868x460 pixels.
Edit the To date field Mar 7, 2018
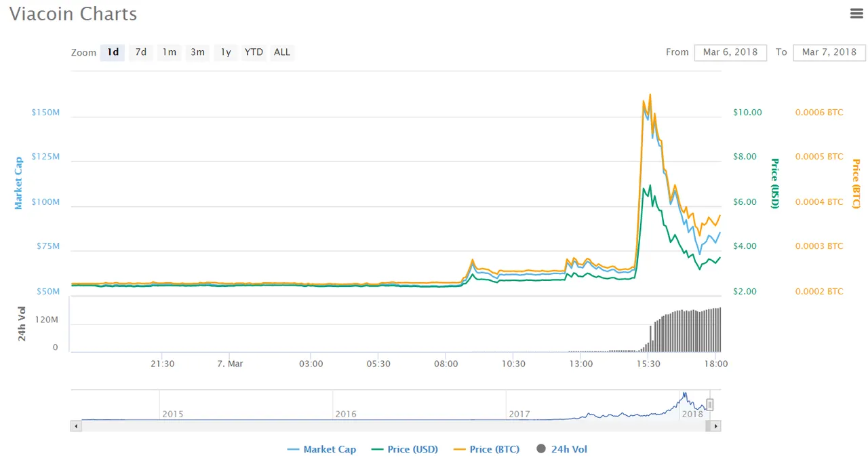coord(829,52)
